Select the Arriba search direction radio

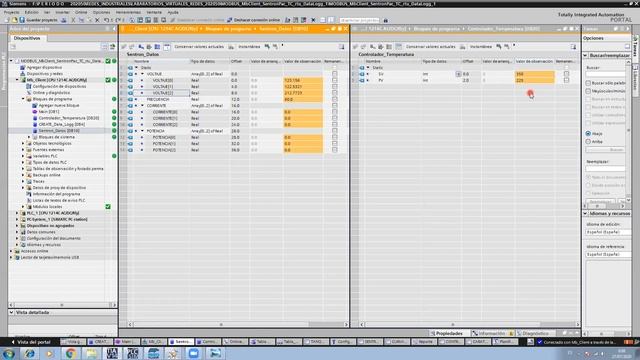click(x=588, y=142)
